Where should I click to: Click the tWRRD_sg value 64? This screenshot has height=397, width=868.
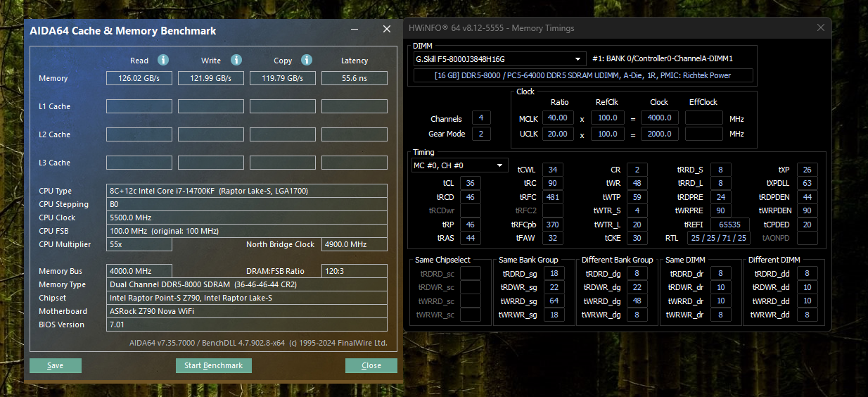tap(553, 301)
